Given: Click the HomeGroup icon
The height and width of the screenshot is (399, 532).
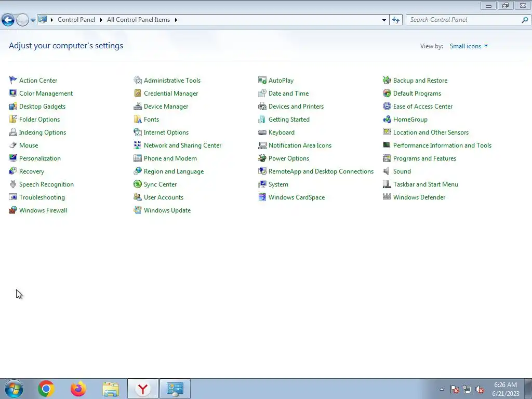Looking at the screenshot, I should point(387,119).
